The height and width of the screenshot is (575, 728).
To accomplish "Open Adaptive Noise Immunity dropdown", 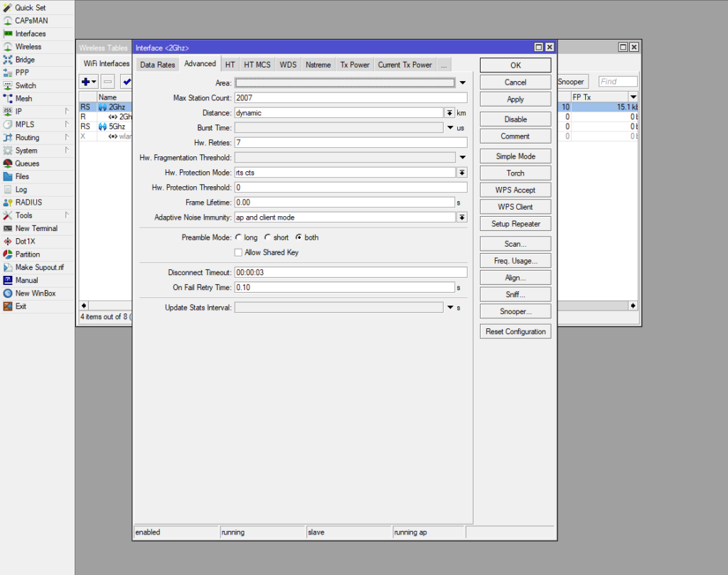I will 461,217.
